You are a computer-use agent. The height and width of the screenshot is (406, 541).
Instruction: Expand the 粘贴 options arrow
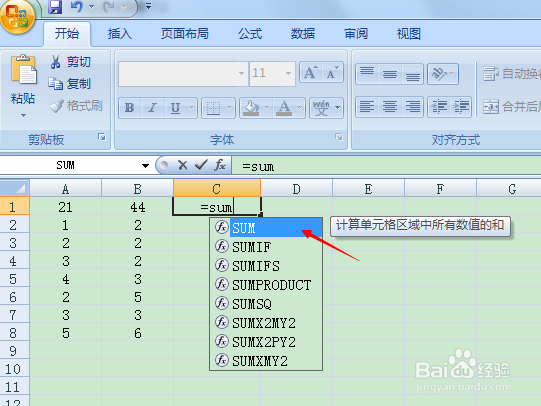(x=23, y=115)
